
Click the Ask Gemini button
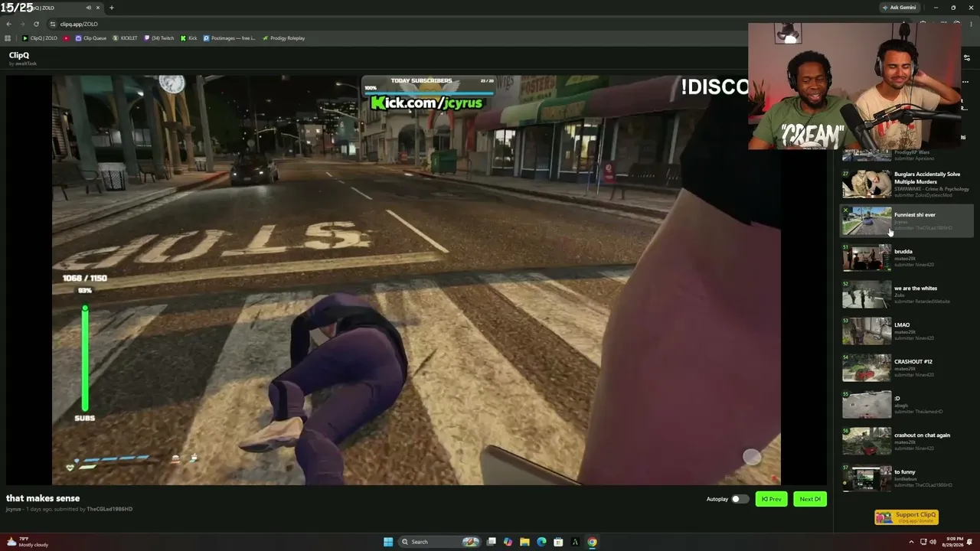coord(899,8)
